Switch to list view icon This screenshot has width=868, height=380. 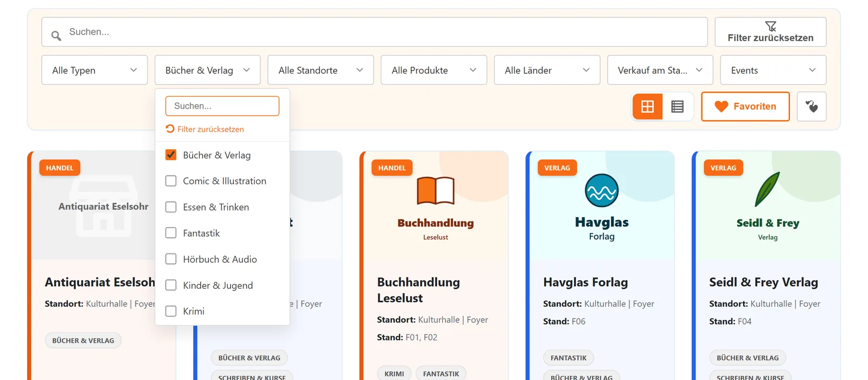(x=677, y=106)
